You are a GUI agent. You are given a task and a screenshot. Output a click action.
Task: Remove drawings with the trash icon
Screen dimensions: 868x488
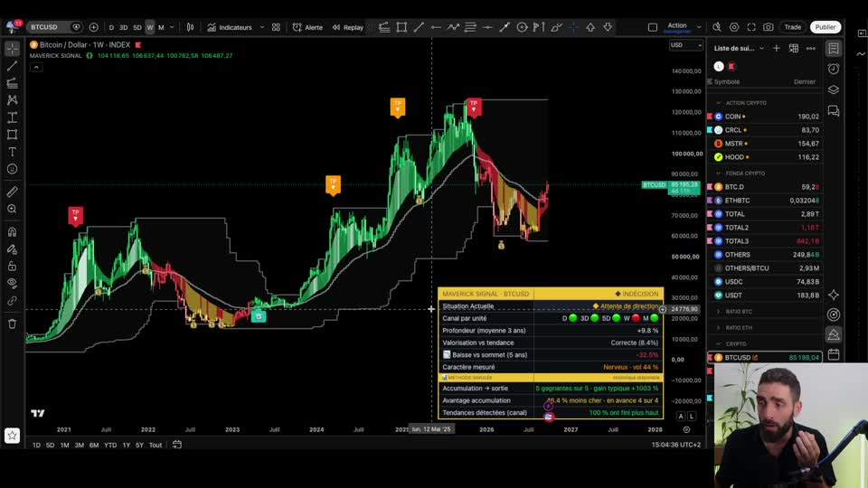tap(12, 324)
